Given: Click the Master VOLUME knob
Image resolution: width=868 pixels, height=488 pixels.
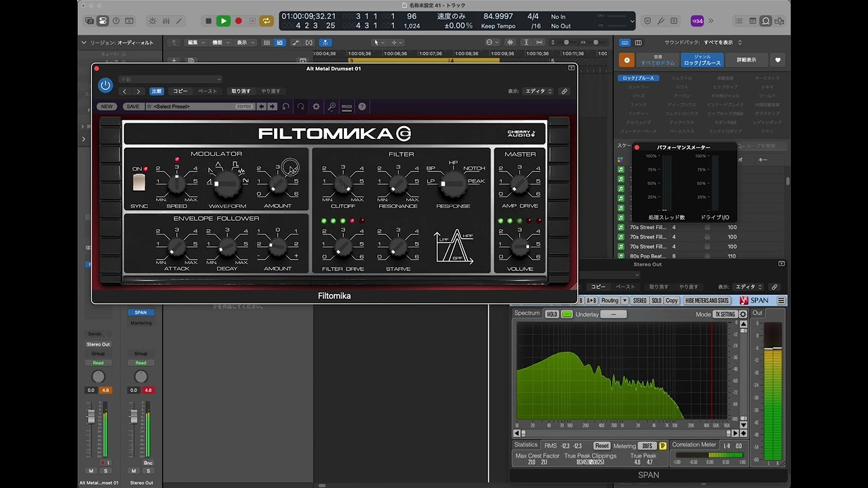Looking at the screenshot, I should point(519,247).
